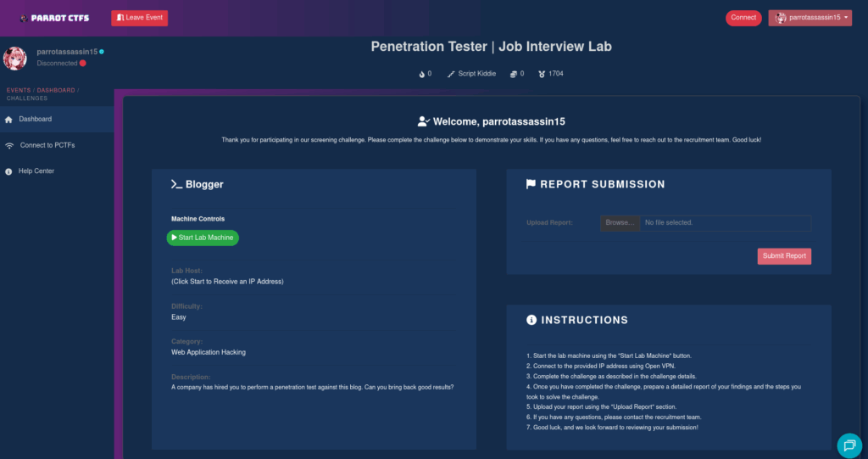Open the Dashboard sidebar item
The height and width of the screenshot is (459, 868).
pos(36,120)
